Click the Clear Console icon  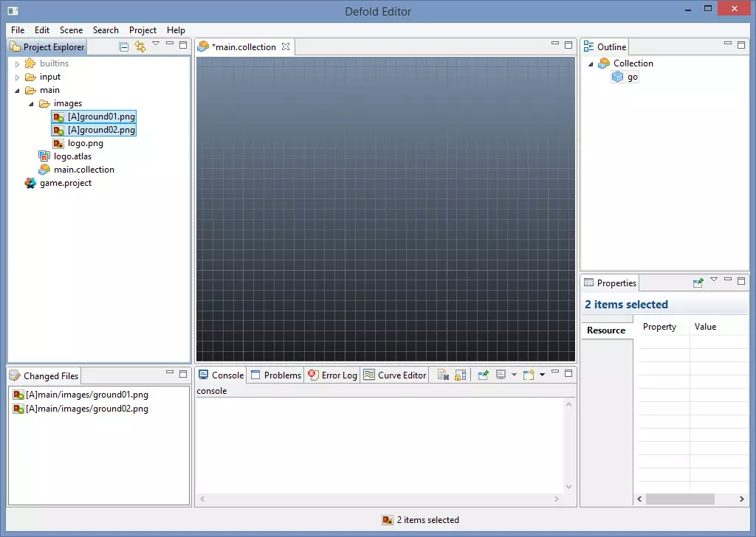point(443,375)
